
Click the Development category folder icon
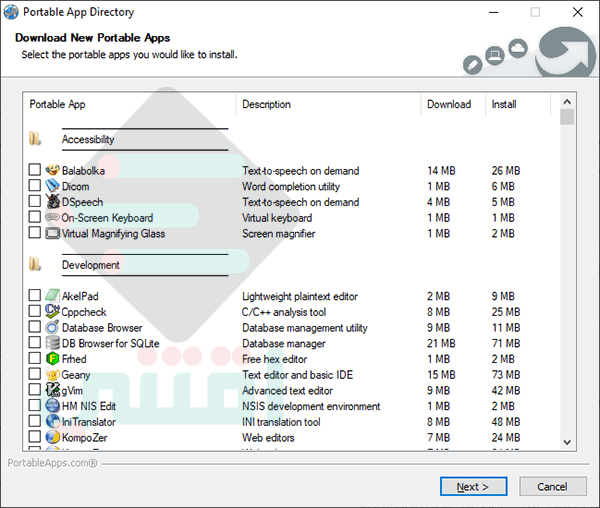(35, 264)
